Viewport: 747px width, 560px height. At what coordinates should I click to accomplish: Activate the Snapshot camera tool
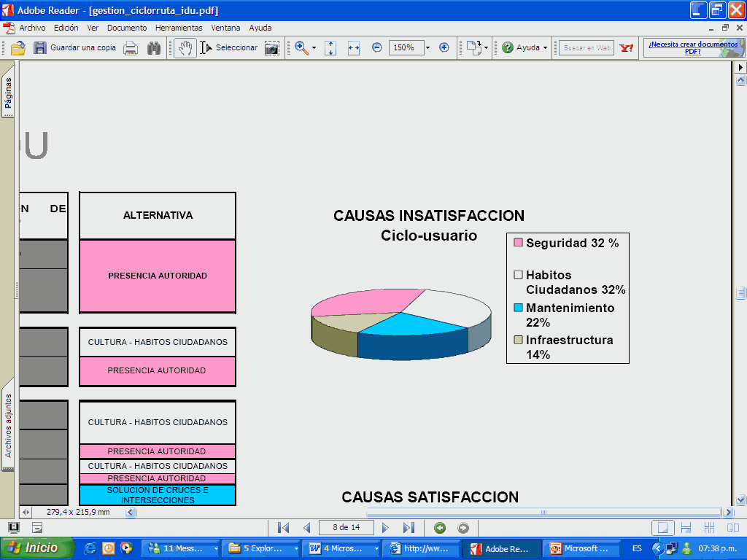point(272,48)
